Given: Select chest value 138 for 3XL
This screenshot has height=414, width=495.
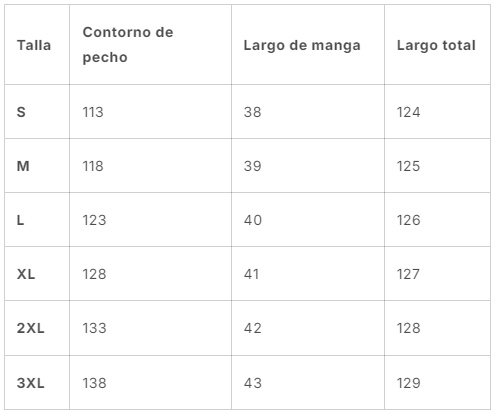Looking at the screenshot, I should point(94,383).
